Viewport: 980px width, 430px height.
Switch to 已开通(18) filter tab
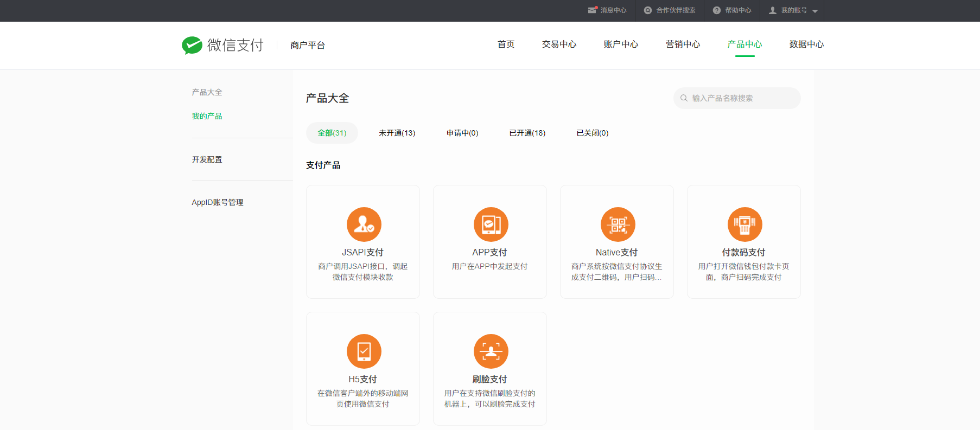(527, 133)
